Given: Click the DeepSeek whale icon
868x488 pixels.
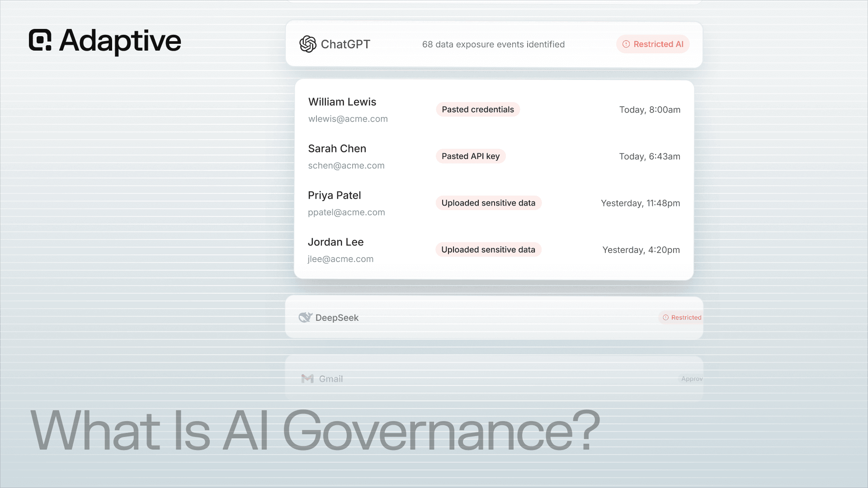Looking at the screenshot, I should tap(306, 317).
